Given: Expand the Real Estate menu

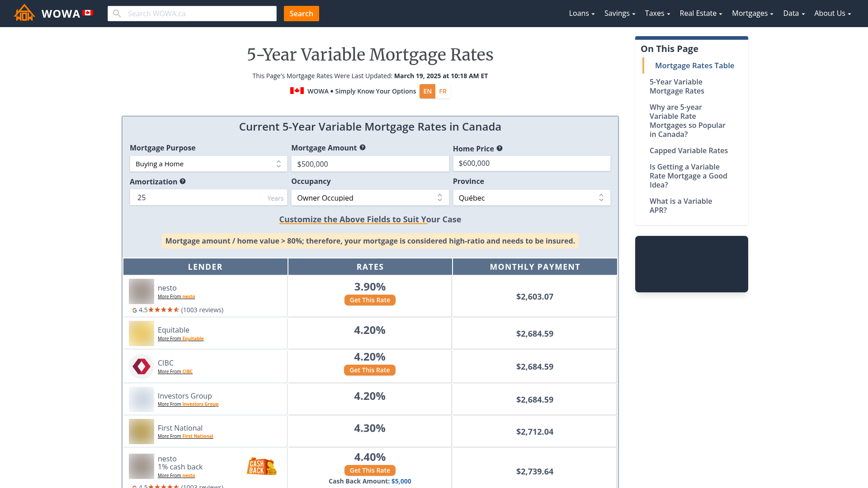Looking at the screenshot, I should (x=701, y=14).
